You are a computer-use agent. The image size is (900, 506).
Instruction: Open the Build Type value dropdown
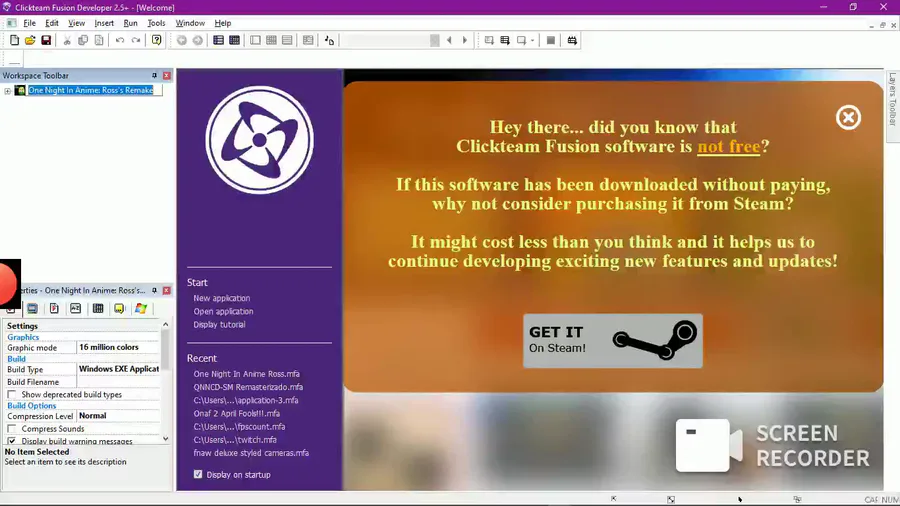[x=118, y=369]
